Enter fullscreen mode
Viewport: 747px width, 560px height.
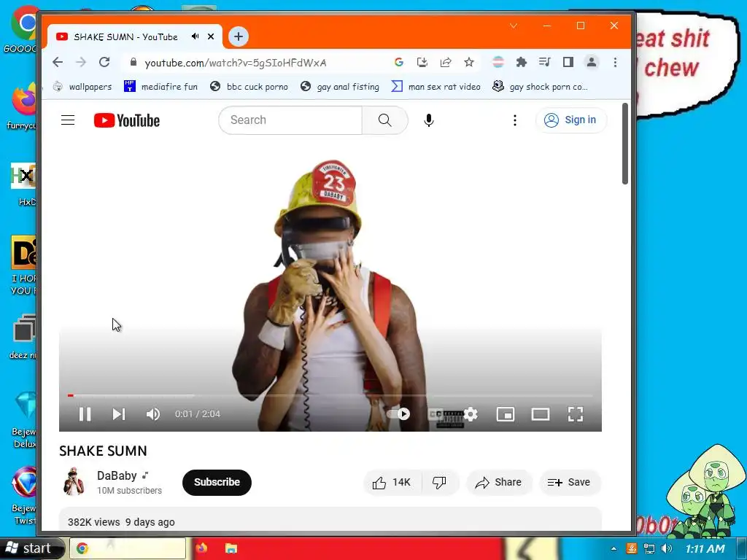click(x=576, y=414)
